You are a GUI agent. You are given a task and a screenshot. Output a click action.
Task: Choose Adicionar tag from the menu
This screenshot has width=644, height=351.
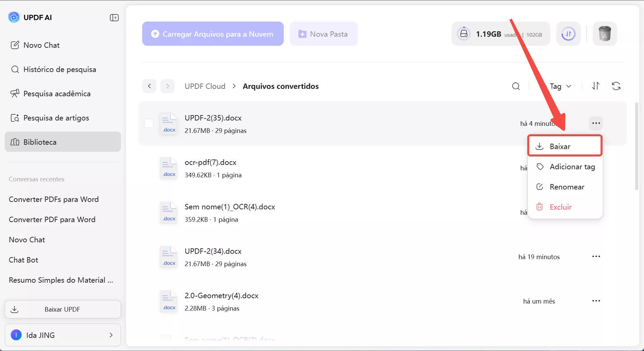[565, 167]
